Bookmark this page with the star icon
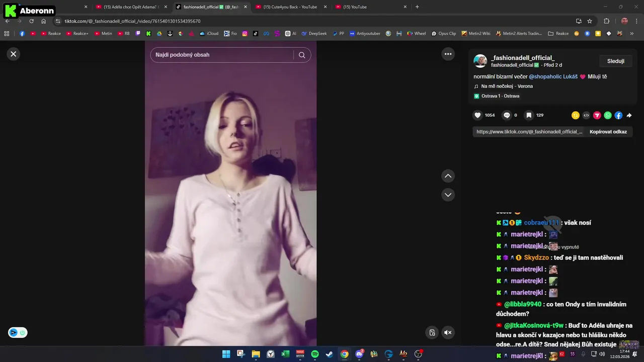 point(590,21)
